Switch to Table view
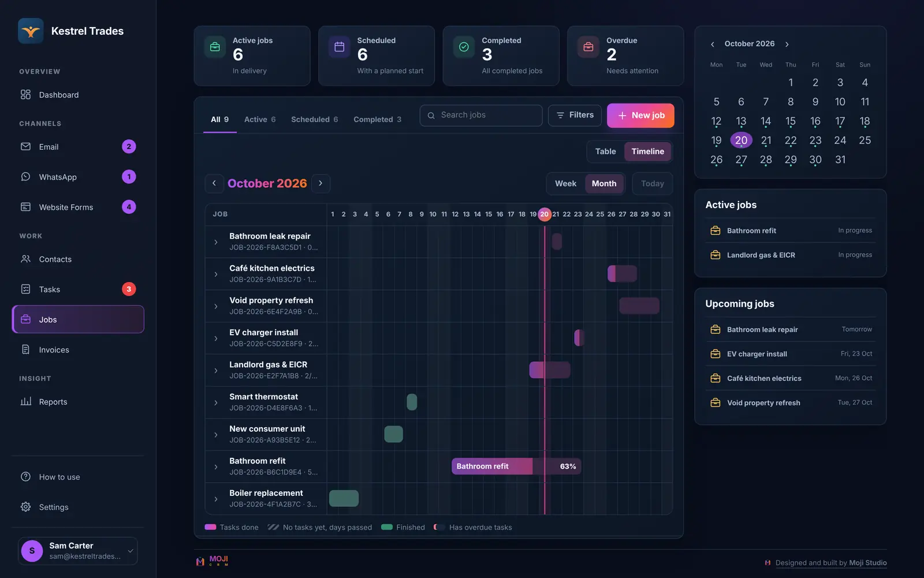 pyautogui.click(x=605, y=151)
